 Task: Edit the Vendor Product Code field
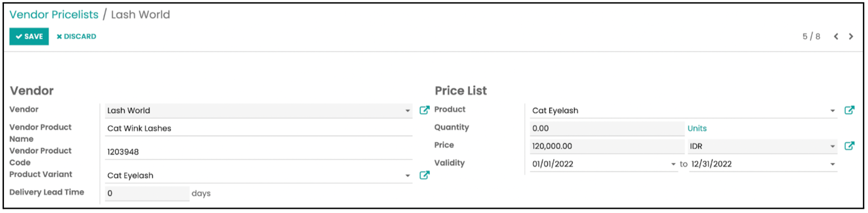pos(259,152)
